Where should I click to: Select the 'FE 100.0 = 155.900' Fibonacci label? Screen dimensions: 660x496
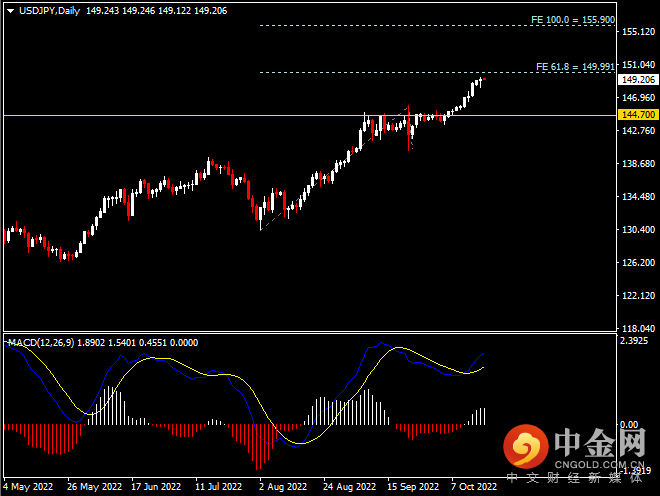(573, 20)
